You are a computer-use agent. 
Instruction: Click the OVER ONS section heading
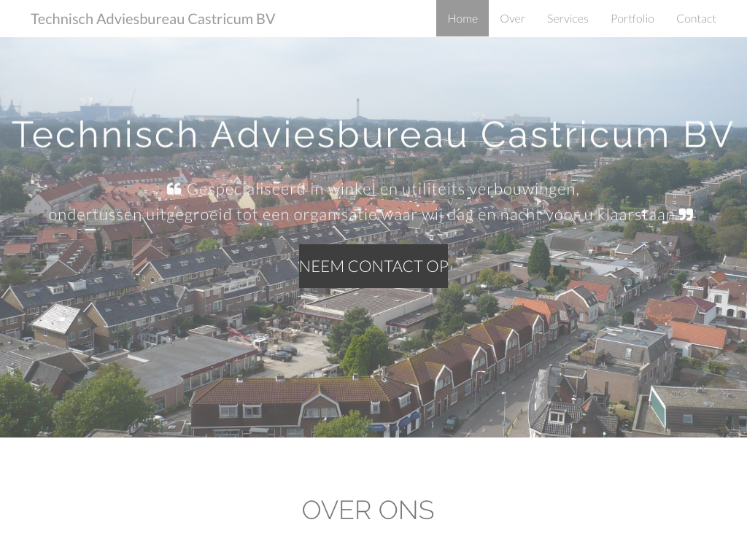point(368,510)
